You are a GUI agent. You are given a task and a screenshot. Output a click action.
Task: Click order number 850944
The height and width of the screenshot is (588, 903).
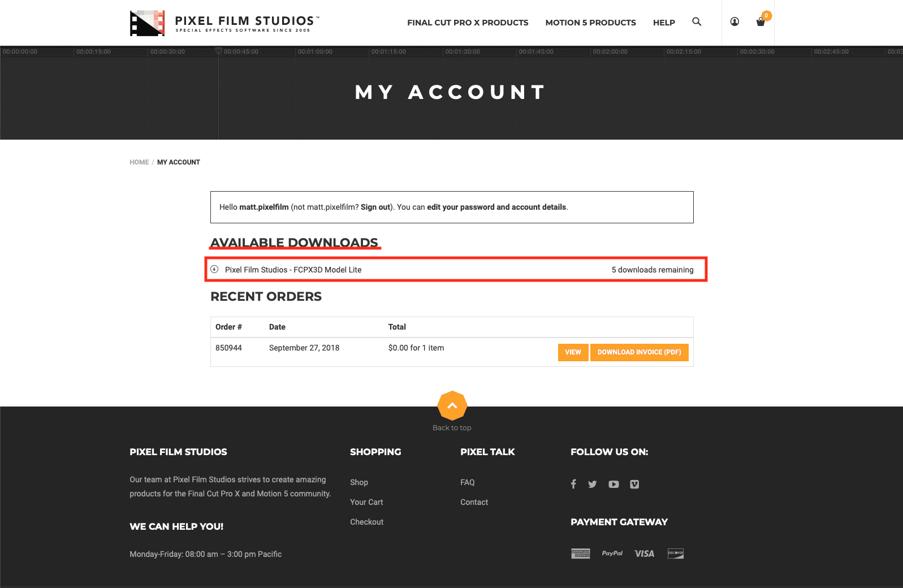(228, 348)
